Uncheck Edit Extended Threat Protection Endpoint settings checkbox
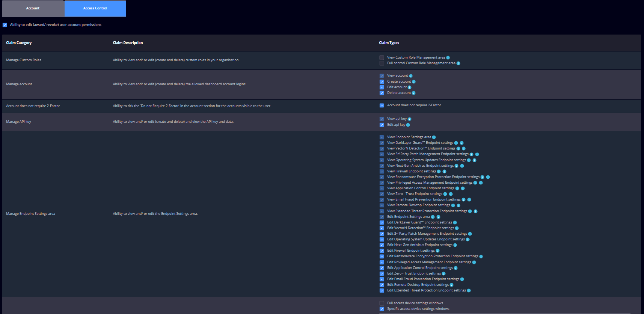This screenshot has width=644, height=314. coord(382,291)
